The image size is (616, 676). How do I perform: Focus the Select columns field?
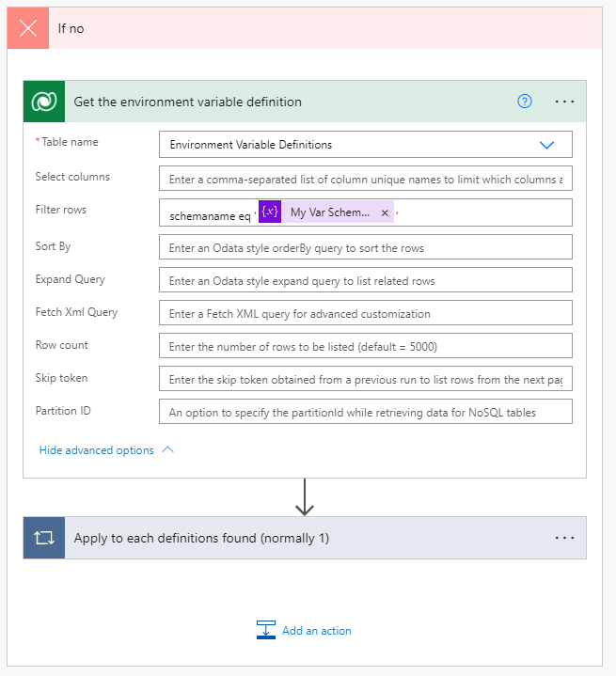(366, 178)
